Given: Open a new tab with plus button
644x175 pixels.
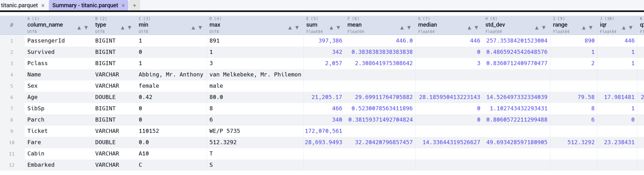Looking at the screenshot, I should click(135, 5).
